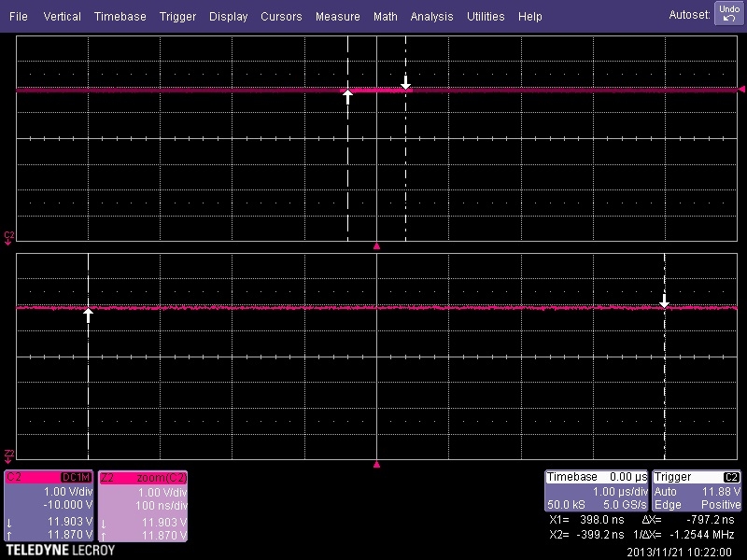Open the Display menu
747x560 pixels.
click(228, 16)
